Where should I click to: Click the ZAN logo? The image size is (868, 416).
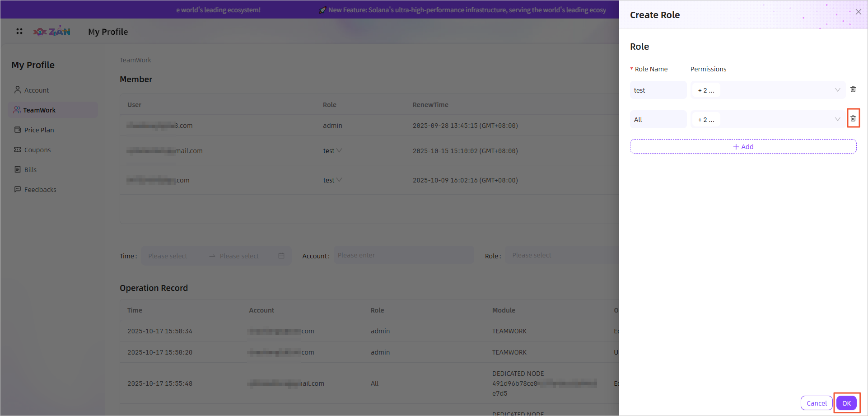[x=52, y=31]
